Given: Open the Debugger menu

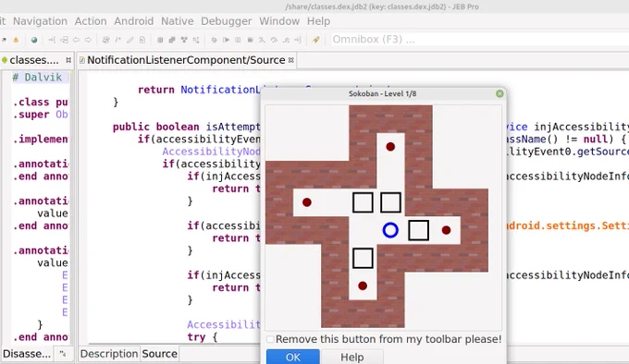Looking at the screenshot, I should point(227,21).
